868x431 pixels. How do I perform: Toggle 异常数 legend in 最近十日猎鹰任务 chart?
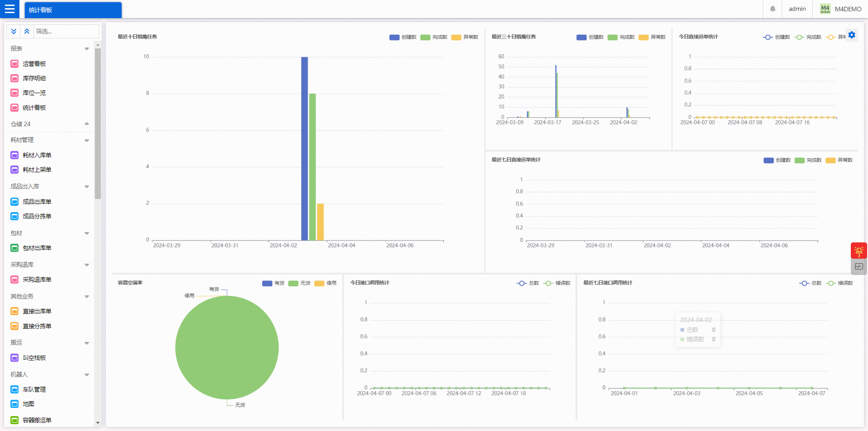coord(465,37)
